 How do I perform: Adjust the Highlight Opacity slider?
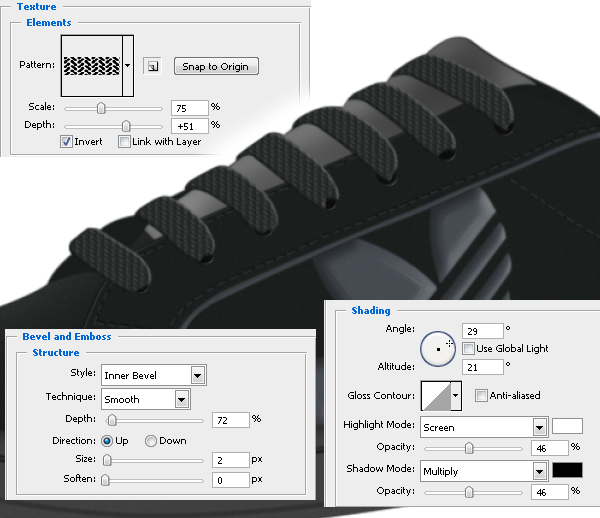pos(469,448)
